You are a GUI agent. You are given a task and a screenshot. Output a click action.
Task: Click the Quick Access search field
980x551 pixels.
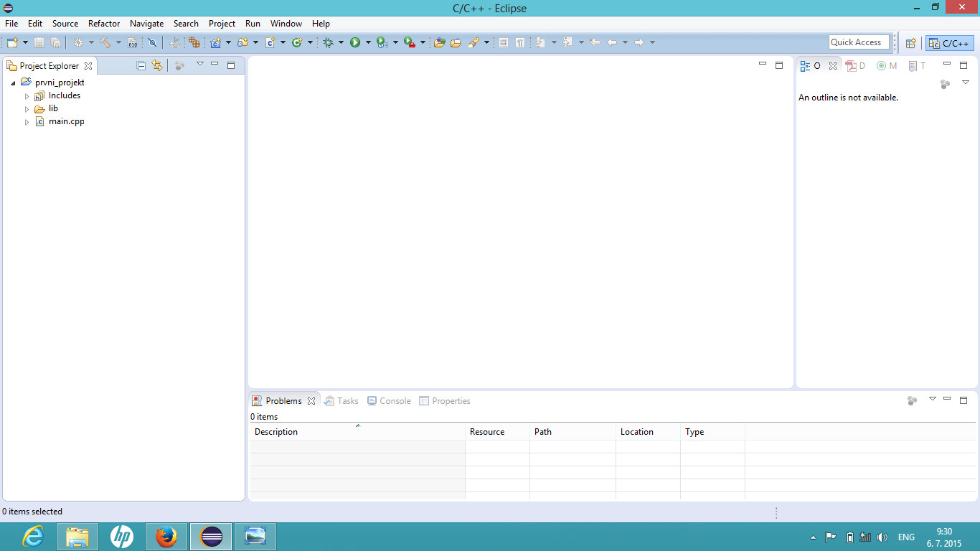tap(859, 42)
